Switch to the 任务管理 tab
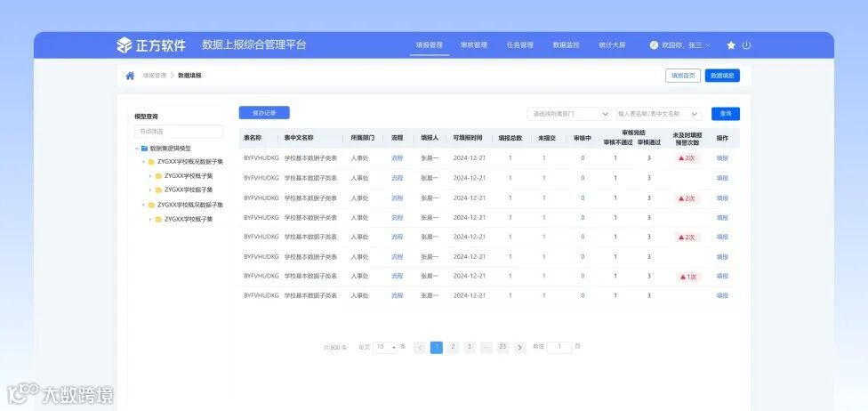 [519, 45]
